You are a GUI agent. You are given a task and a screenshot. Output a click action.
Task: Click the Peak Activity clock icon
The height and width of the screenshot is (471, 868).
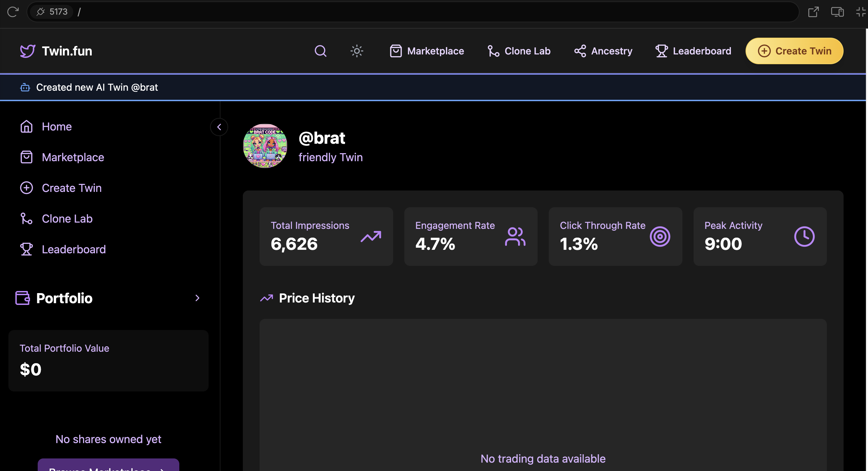click(x=804, y=237)
